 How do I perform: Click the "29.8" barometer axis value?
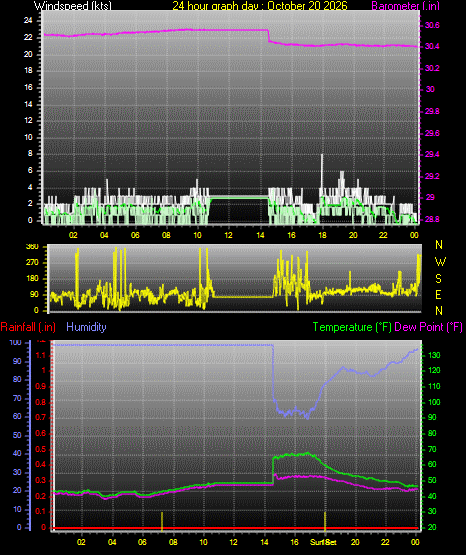click(x=432, y=111)
